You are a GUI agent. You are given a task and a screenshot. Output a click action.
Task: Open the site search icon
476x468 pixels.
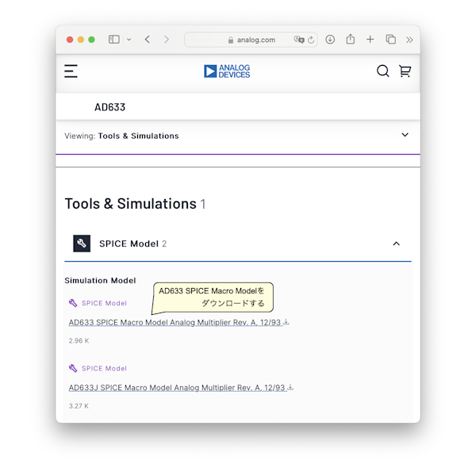[x=382, y=71]
